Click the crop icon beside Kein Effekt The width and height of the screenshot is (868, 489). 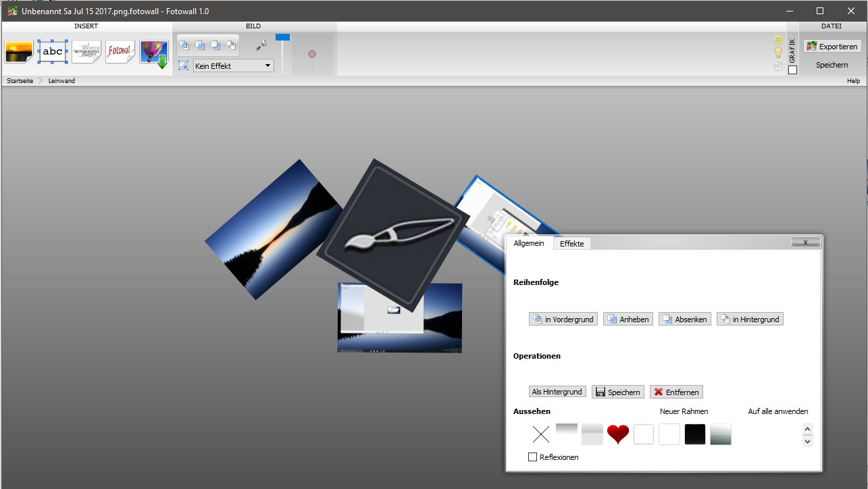183,66
